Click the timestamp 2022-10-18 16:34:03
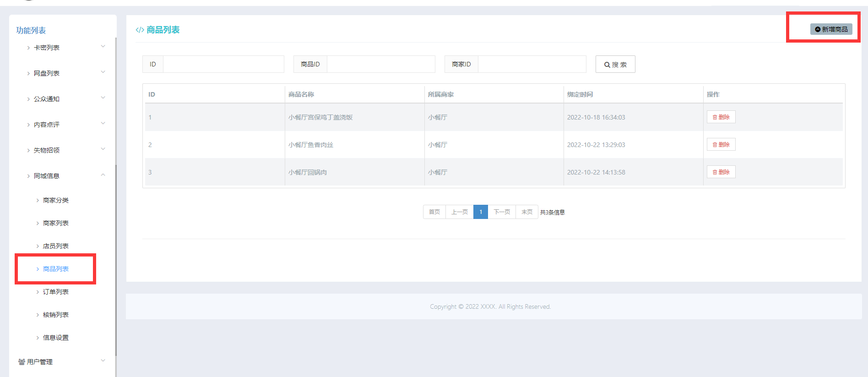Screen dimensions: 868x377 pos(596,117)
